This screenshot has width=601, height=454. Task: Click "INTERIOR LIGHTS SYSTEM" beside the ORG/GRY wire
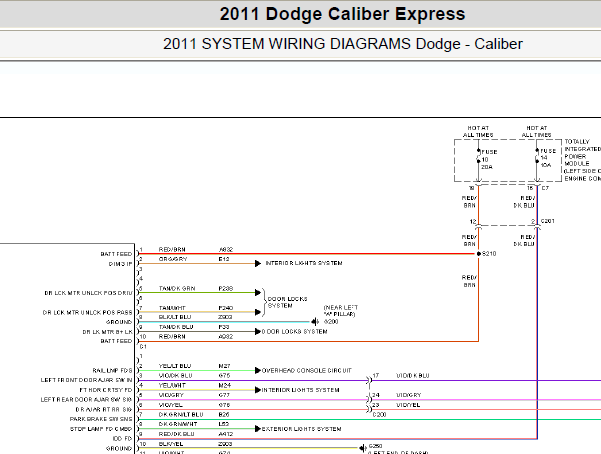click(x=304, y=263)
